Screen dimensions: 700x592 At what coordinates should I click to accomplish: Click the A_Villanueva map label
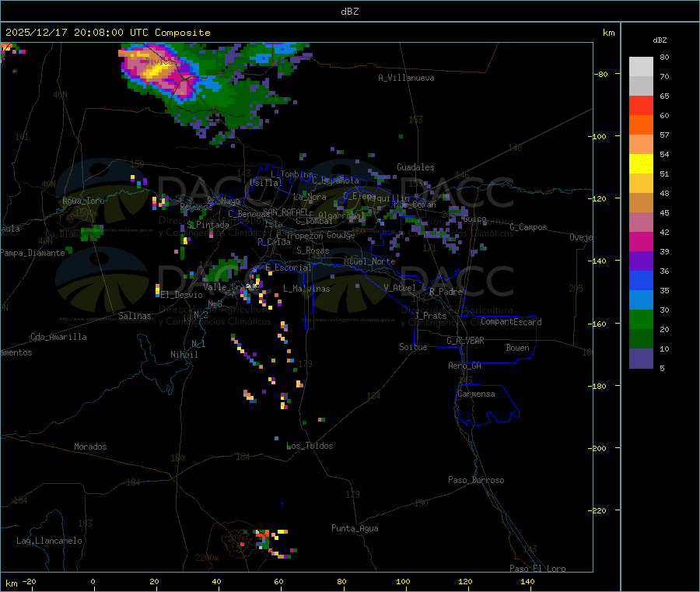tap(406, 78)
